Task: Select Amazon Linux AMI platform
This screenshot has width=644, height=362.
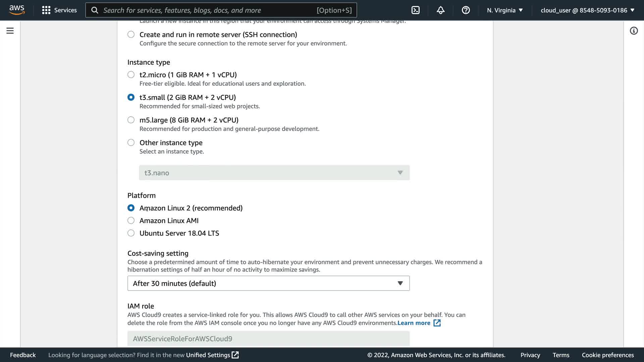Action: (131, 221)
